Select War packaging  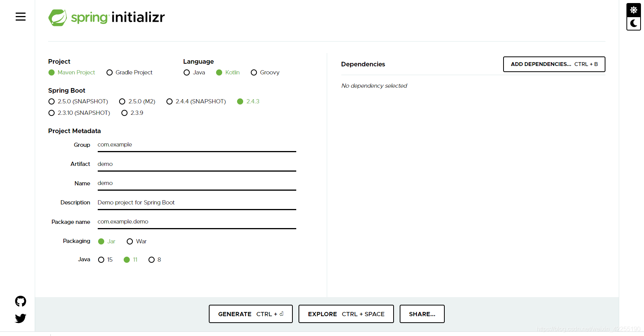tap(137, 241)
